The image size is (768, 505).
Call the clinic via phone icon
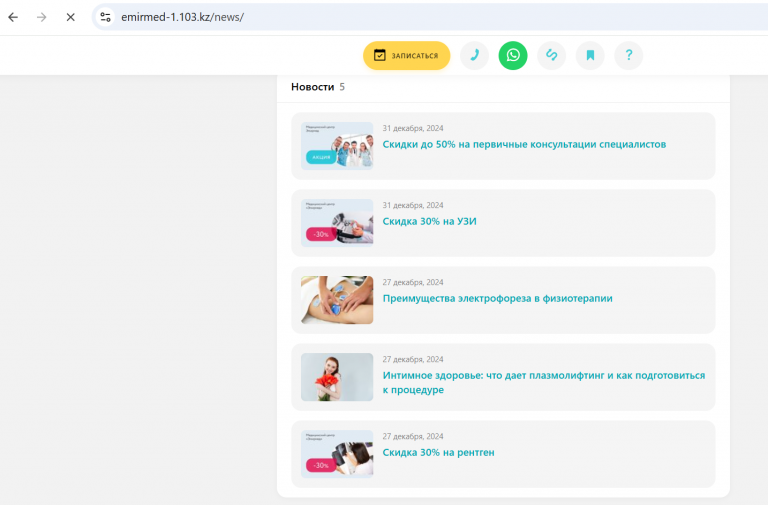[474, 55]
